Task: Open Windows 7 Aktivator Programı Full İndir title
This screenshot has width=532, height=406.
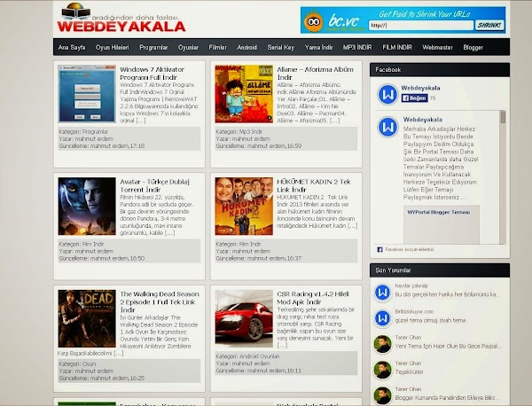Action: click(152, 74)
